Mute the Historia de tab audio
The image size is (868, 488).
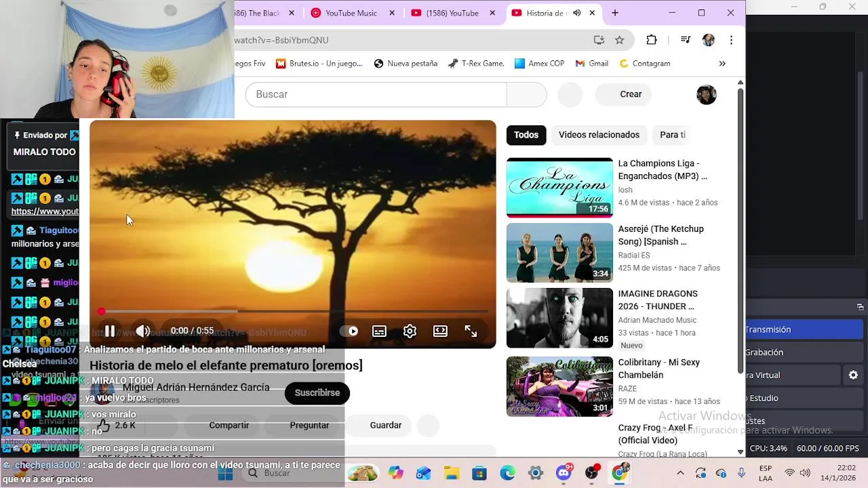(x=576, y=13)
